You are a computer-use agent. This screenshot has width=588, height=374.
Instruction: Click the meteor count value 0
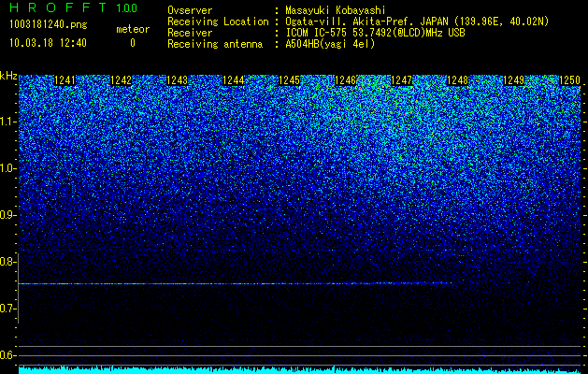133,43
